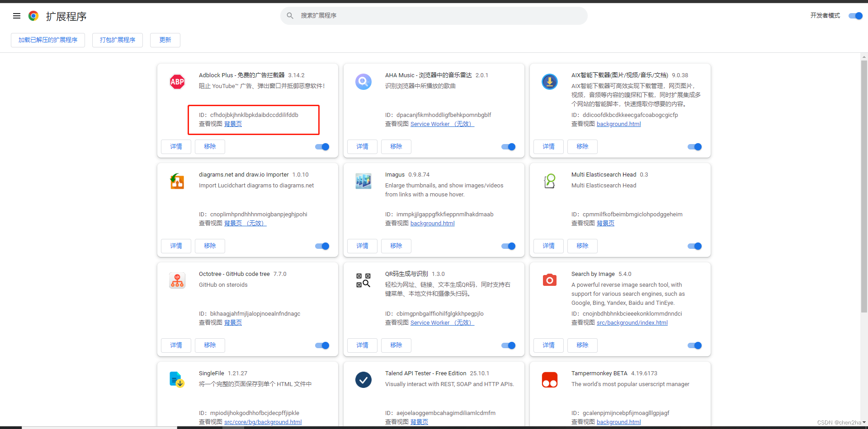
Task: Click the scrollbar down arrow
Action: (864, 423)
